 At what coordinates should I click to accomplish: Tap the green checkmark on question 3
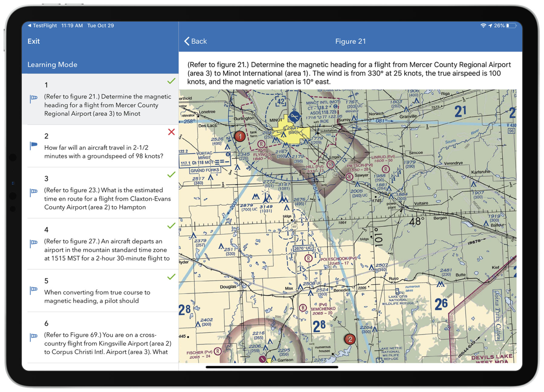pos(171,175)
